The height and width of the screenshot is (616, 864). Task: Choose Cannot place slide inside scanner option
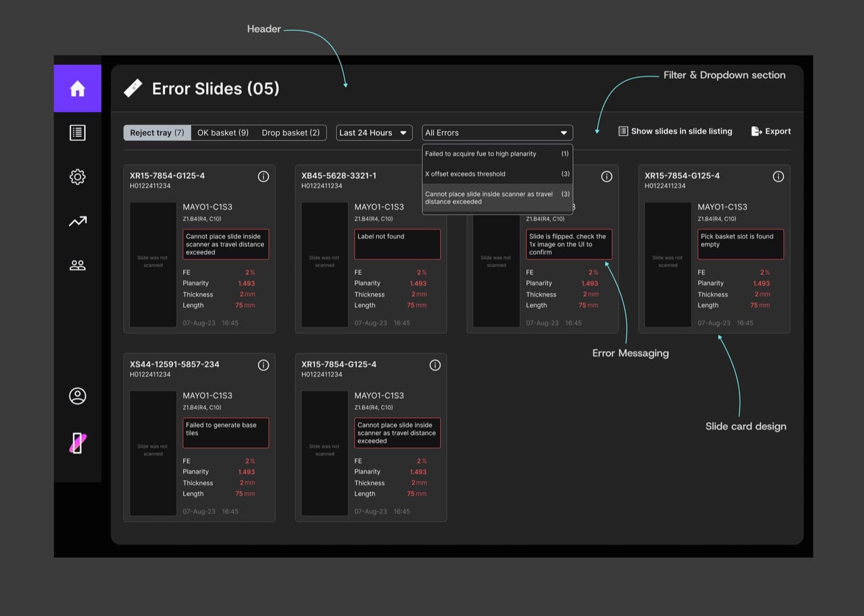coord(497,198)
